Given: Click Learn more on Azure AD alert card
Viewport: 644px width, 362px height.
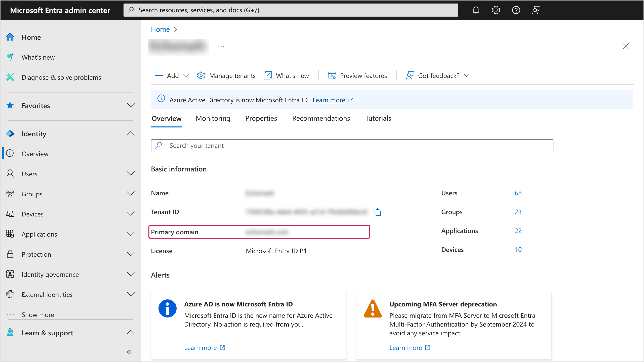Looking at the screenshot, I should (x=200, y=348).
